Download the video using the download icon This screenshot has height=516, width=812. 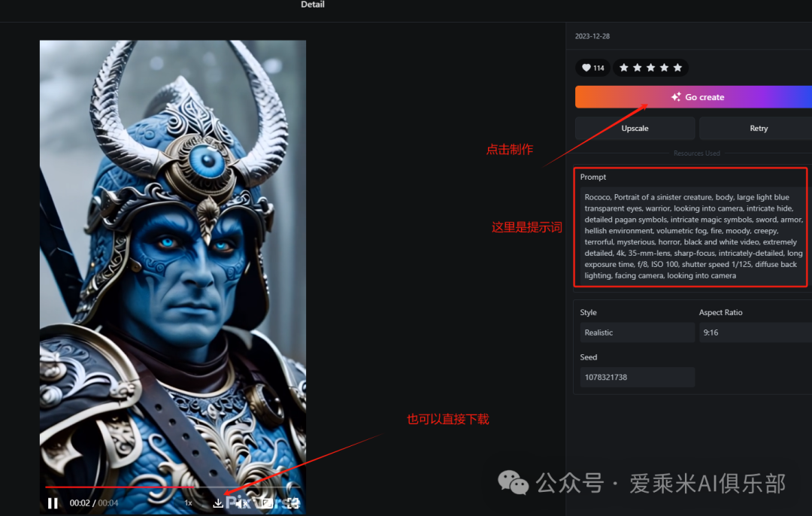[x=218, y=502]
